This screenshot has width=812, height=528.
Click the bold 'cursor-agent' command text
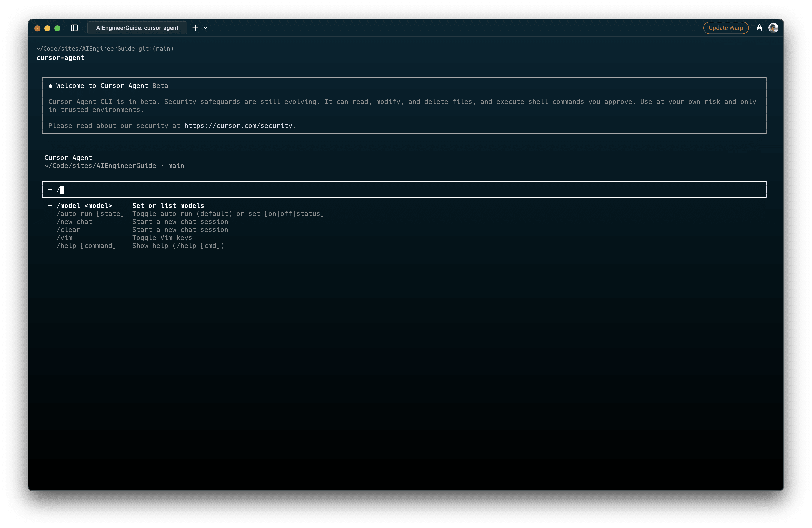click(x=60, y=58)
